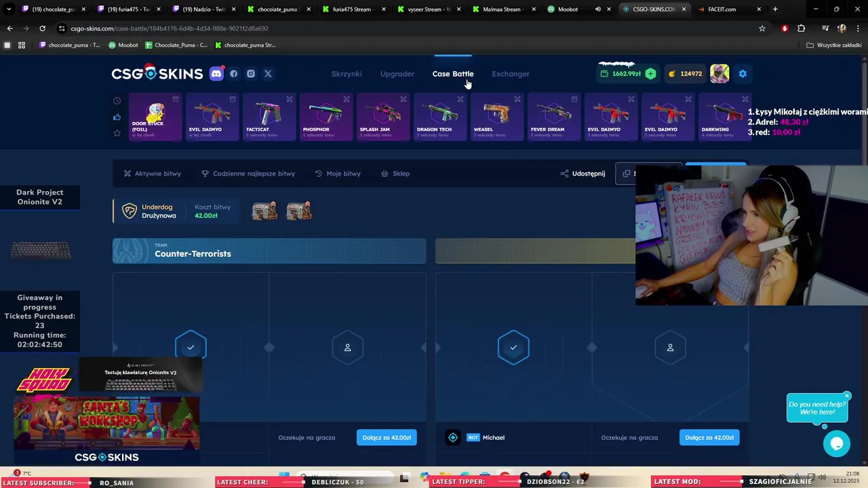Switch to the FACEIT.com browser tab
The width and height of the screenshot is (868, 488).
coord(729,9)
